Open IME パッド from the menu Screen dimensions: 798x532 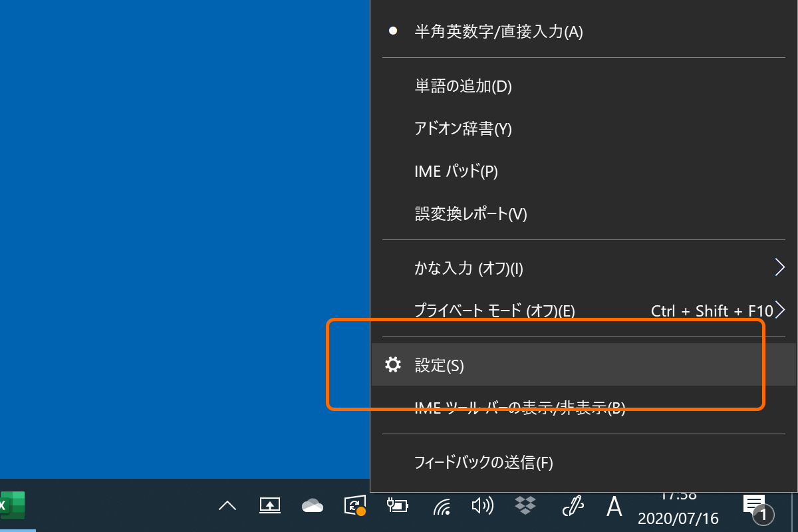click(456, 171)
